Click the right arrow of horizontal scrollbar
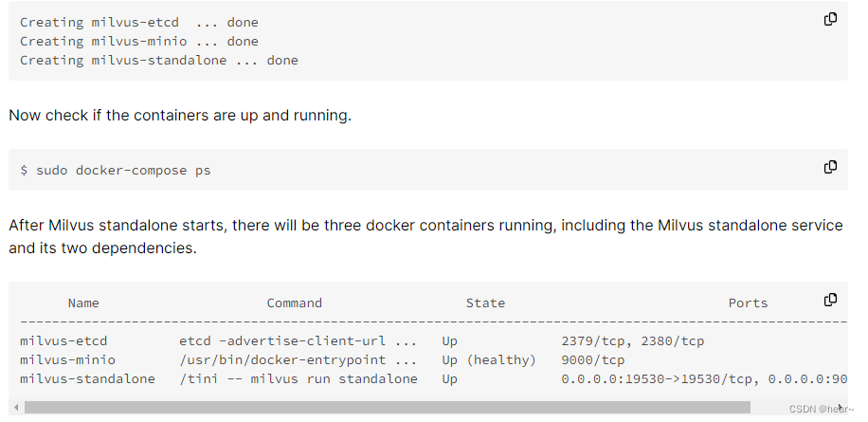Screen dimensions: 868x422 (x=841, y=408)
